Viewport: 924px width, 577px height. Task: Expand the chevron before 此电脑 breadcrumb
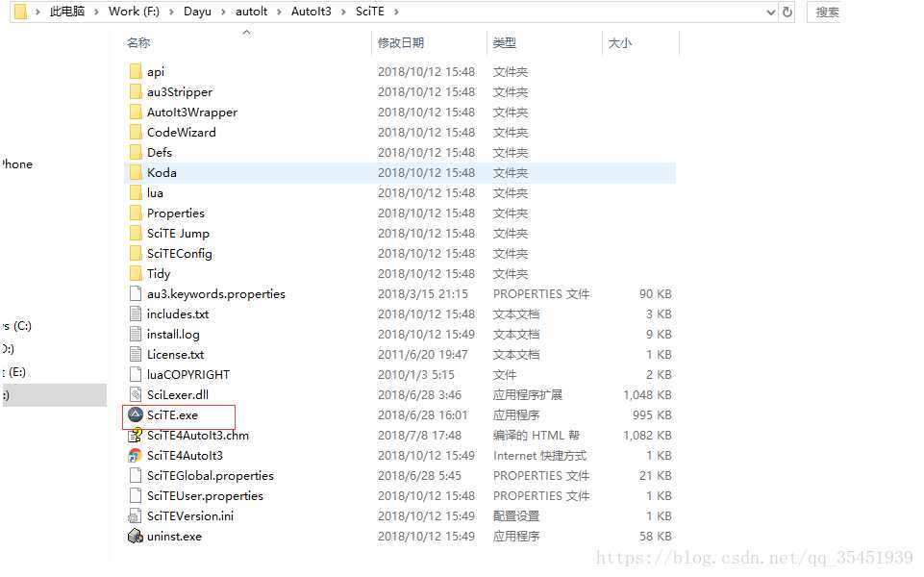tap(37, 12)
